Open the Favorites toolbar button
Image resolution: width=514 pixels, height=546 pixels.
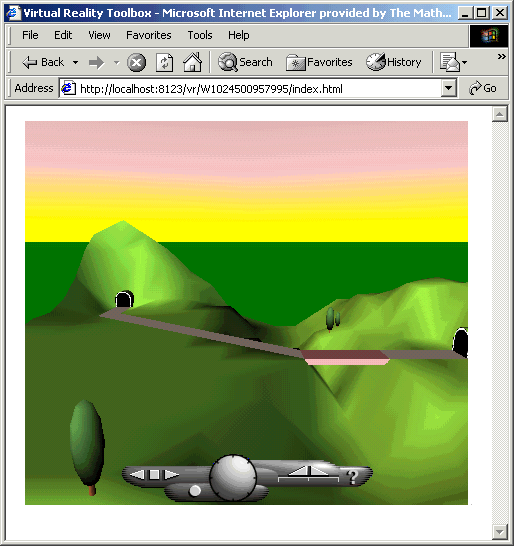tap(319, 63)
